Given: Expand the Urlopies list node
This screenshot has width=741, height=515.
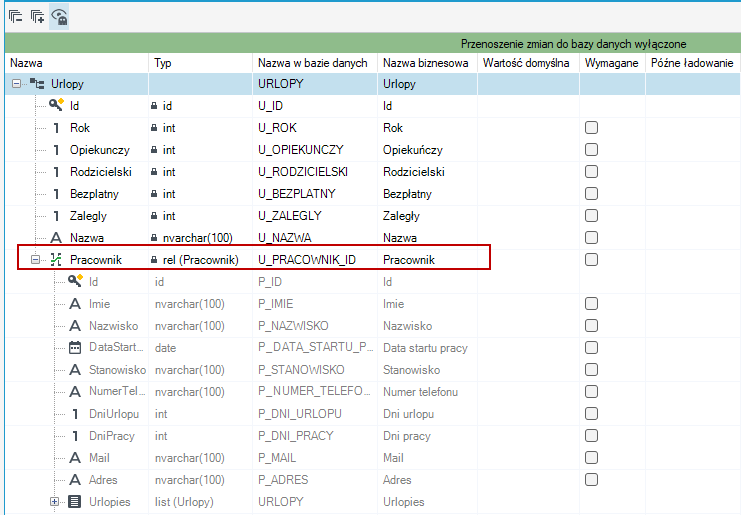Looking at the screenshot, I should 54,501.
